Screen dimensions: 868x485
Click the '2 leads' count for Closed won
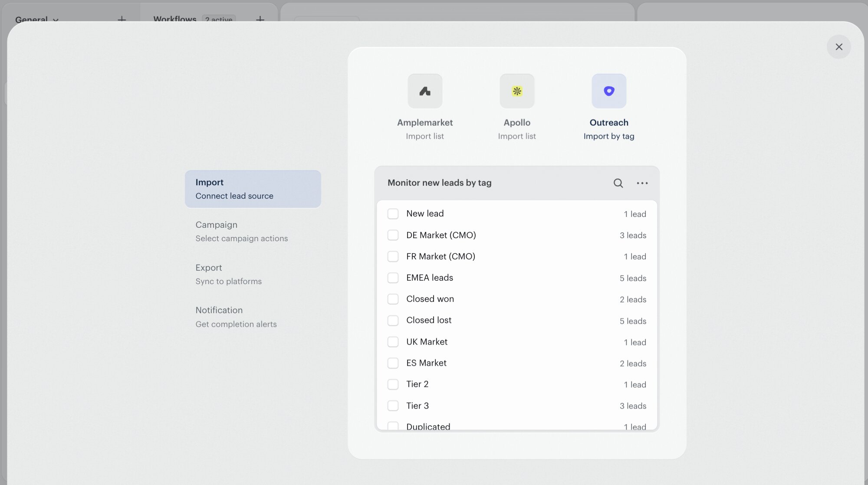pyautogui.click(x=633, y=299)
